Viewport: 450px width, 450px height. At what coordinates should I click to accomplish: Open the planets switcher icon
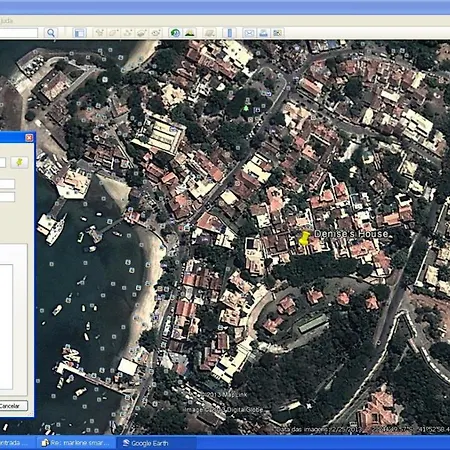coord(210,33)
